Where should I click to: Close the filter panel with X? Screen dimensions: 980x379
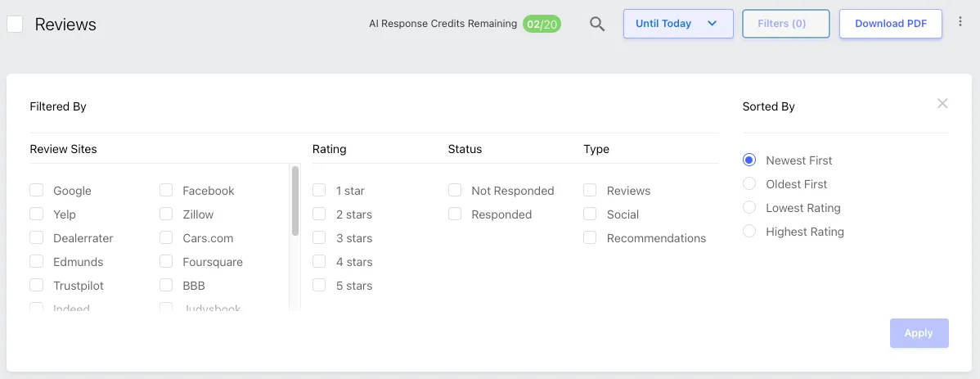click(942, 104)
